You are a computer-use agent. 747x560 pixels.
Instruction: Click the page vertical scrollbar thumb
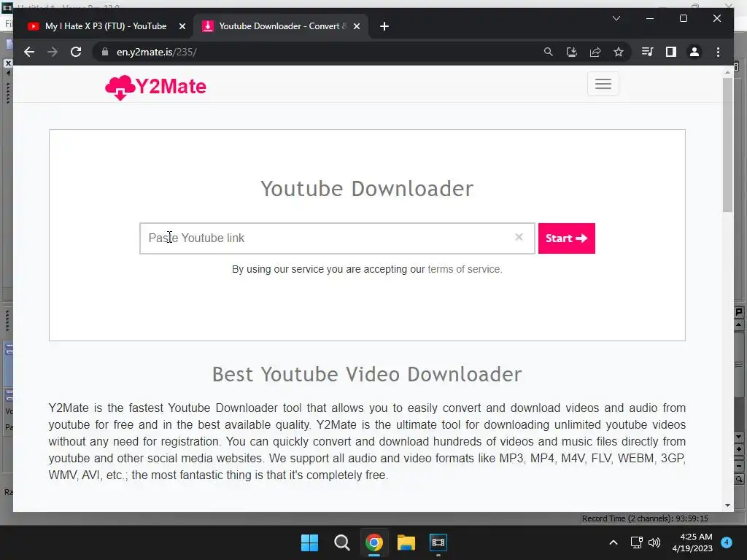tap(727, 145)
